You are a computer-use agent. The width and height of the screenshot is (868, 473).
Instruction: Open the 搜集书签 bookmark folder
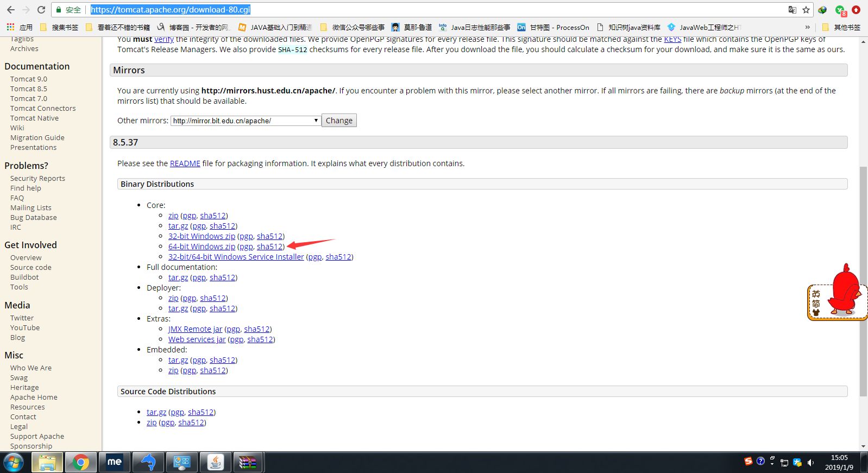click(x=60, y=27)
